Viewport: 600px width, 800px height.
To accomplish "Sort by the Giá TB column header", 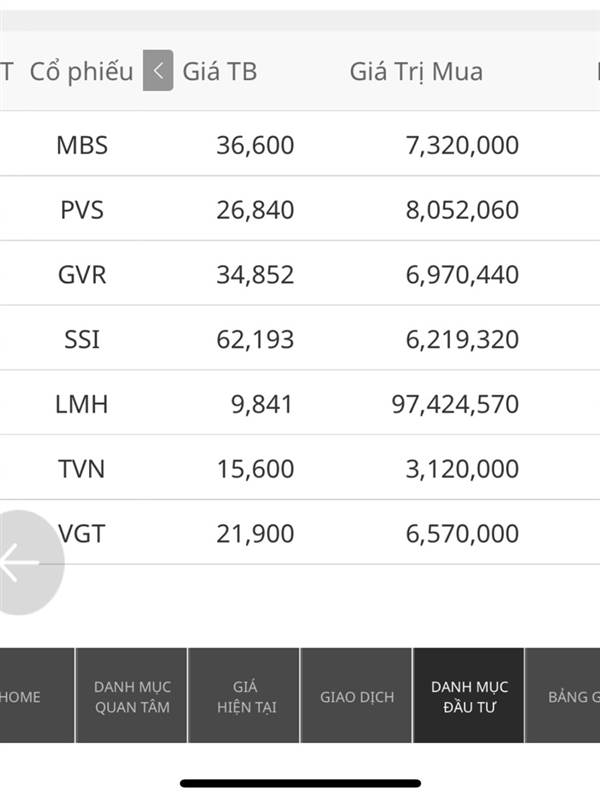I will point(220,71).
